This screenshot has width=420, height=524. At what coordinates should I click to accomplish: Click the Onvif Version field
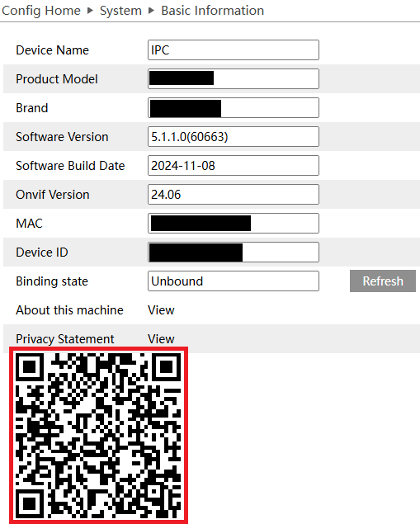tap(234, 195)
